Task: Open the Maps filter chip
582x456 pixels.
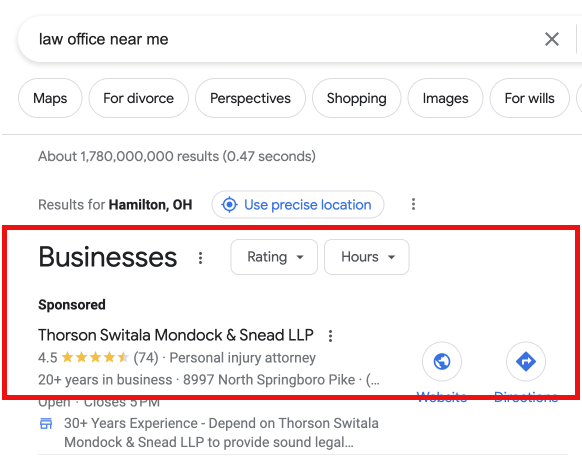Action: click(50, 98)
